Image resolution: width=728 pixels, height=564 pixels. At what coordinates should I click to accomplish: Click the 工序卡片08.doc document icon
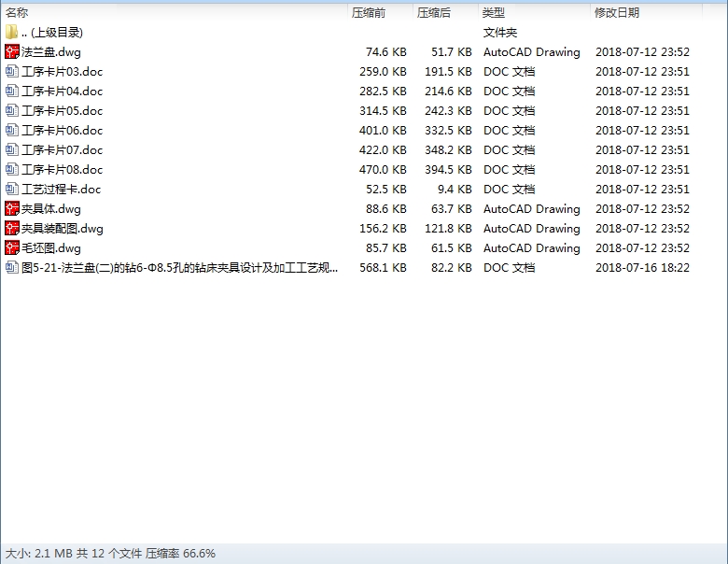12,169
